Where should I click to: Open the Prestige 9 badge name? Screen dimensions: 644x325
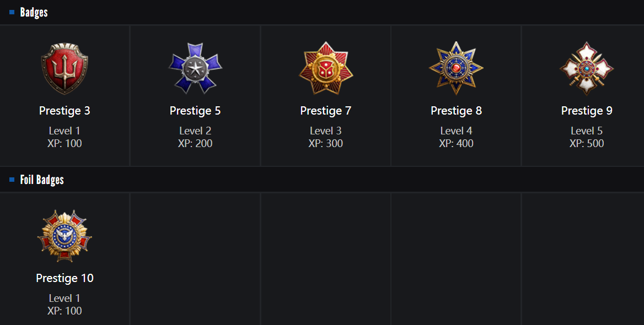tap(587, 111)
